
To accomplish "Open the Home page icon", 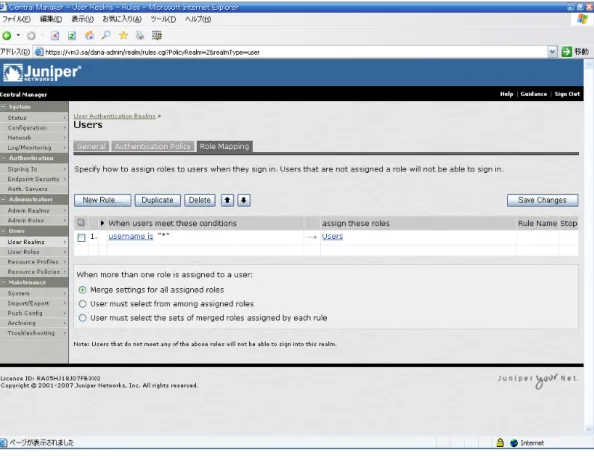I will [89, 36].
